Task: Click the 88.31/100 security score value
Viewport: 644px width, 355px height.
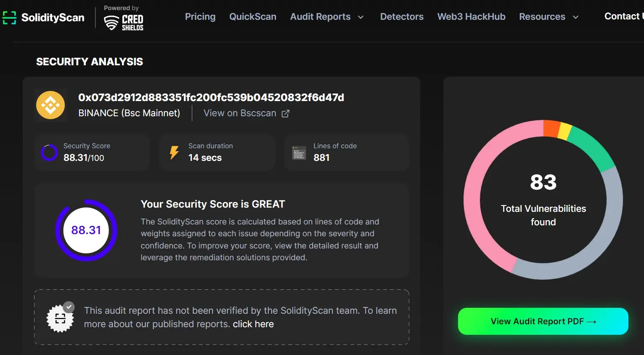Action: coord(84,158)
